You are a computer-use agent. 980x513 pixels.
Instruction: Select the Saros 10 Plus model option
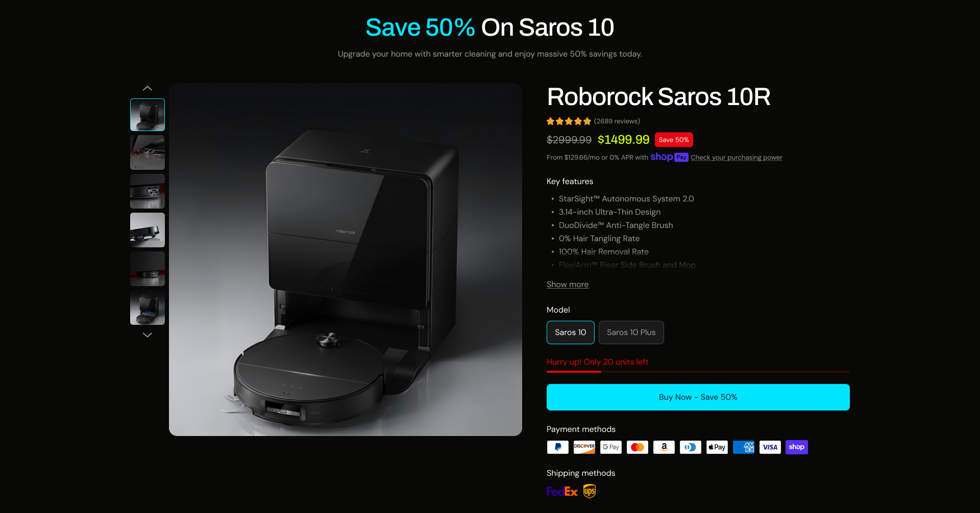tap(631, 332)
